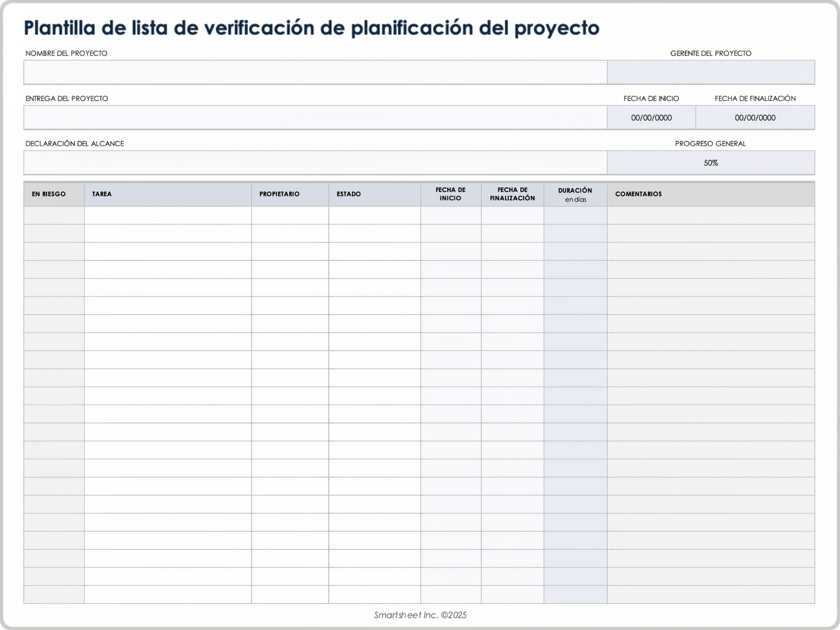Click the ENTREGA DEL PROYECTO text box
Screen dimensions: 840x630
click(x=315, y=117)
